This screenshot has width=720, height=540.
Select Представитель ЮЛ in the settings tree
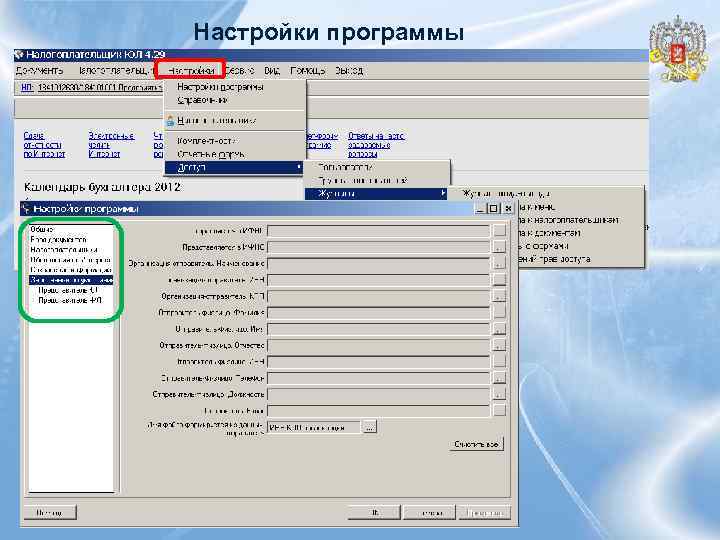[68, 291]
